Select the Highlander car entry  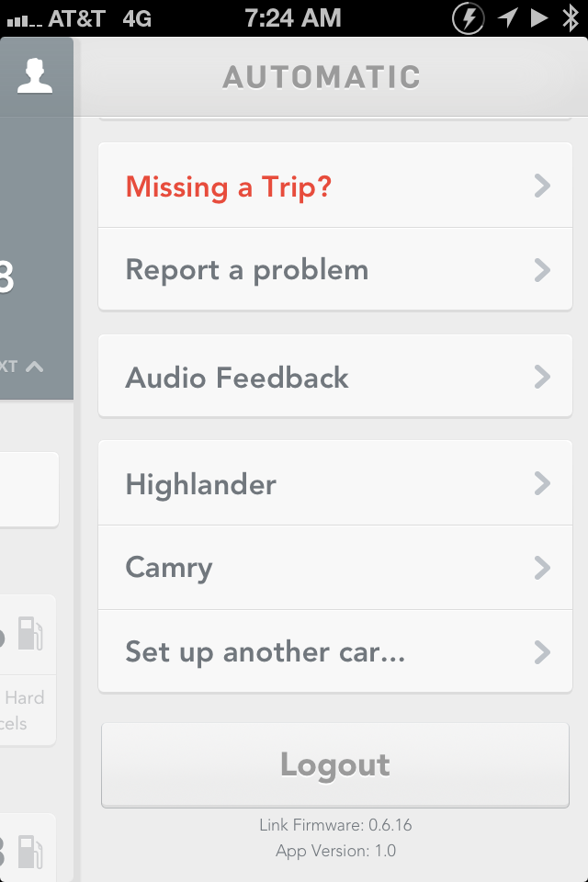click(335, 483)
